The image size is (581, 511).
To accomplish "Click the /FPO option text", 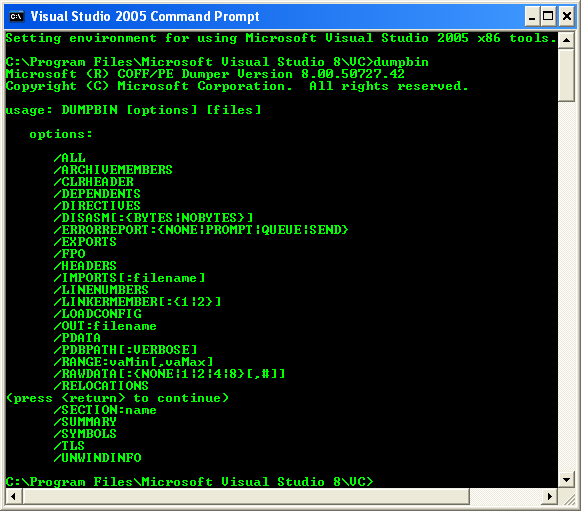I will click(x=70, y=254).
